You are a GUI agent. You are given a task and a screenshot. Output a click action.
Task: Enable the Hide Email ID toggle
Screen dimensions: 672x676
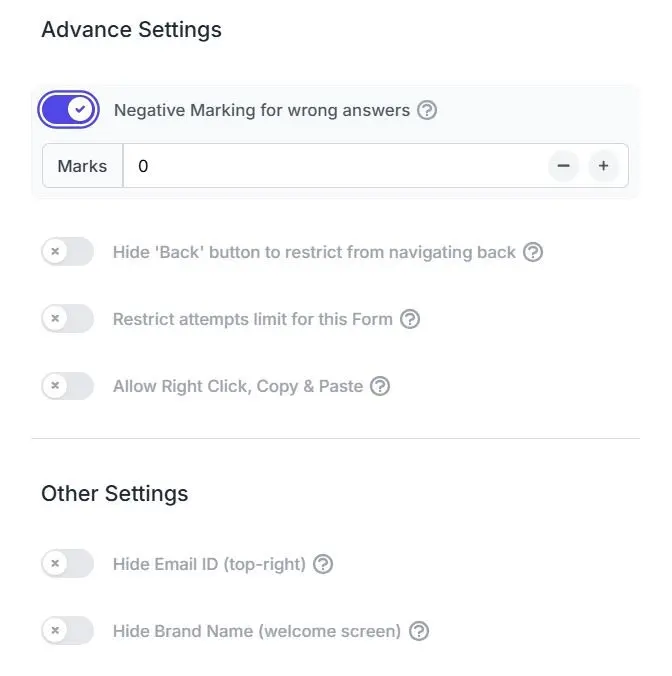pos(67,564)
